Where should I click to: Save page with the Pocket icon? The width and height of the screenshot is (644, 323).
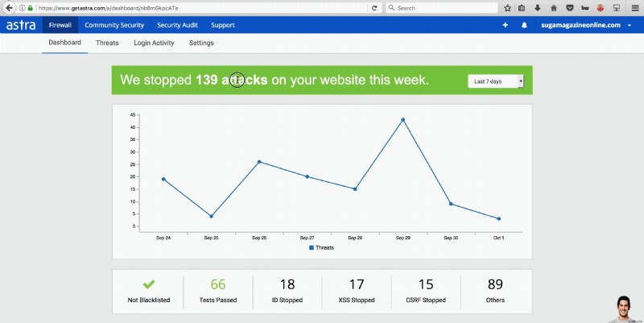click(x=570, y=8)
